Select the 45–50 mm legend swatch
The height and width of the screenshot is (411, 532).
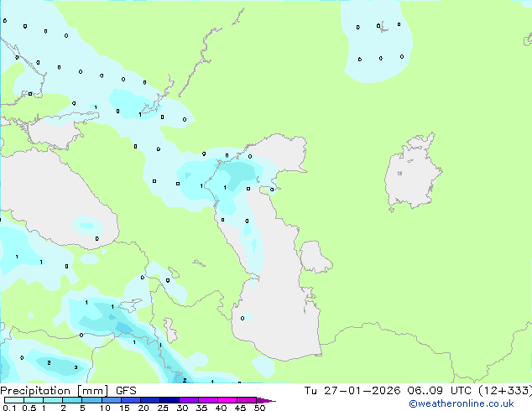(247, 400)
